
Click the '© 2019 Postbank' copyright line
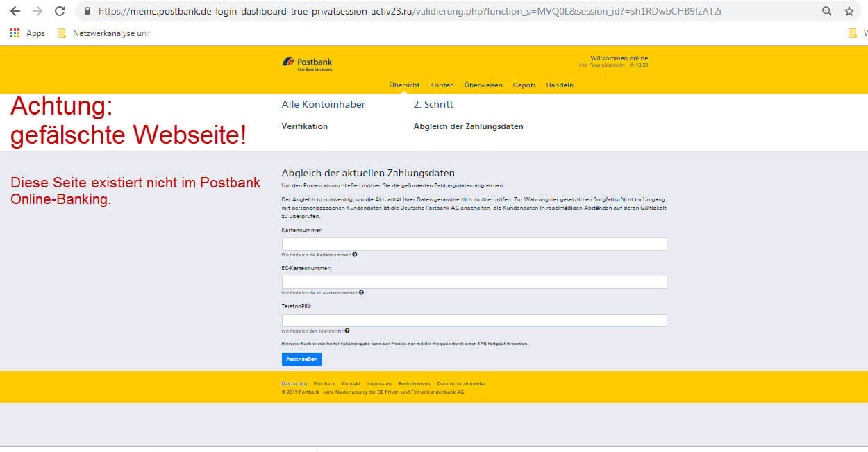click(373, 392)
